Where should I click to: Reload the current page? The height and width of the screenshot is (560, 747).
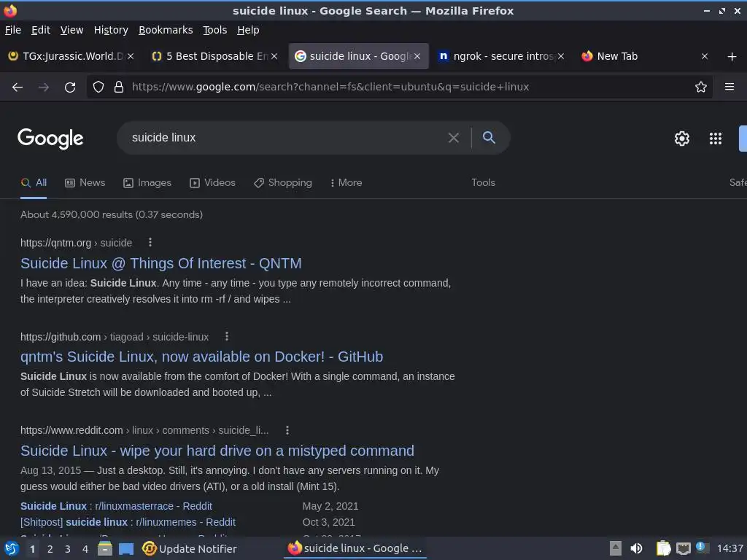[x=70, y=87]
